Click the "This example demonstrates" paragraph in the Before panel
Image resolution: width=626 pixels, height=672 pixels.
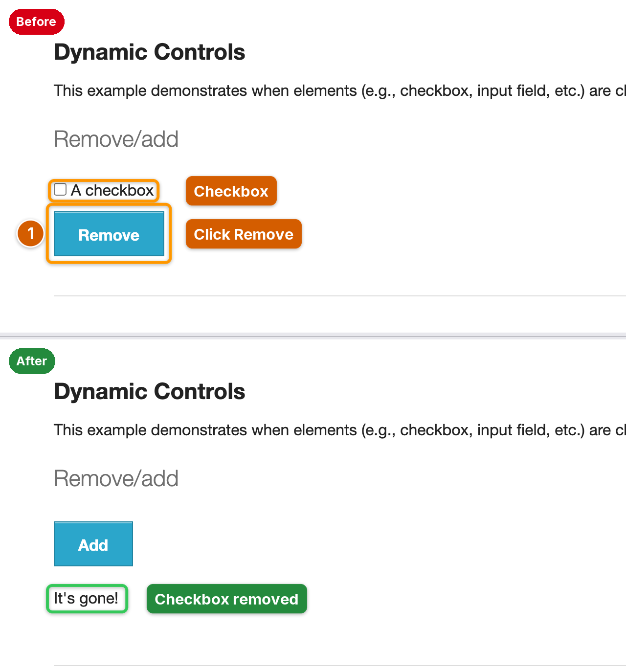340,90
